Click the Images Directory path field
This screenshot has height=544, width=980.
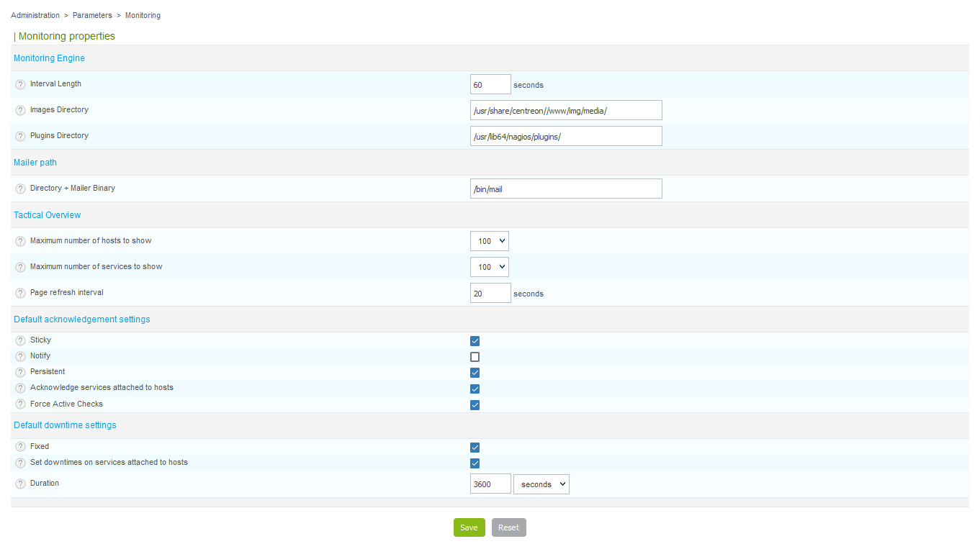(565, 110)
